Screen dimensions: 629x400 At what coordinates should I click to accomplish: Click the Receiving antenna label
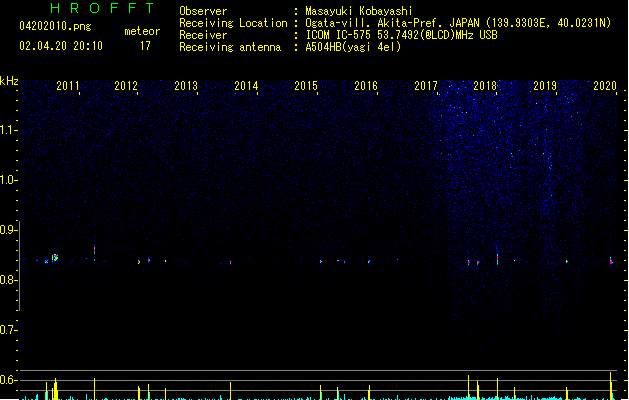point(230,47)
